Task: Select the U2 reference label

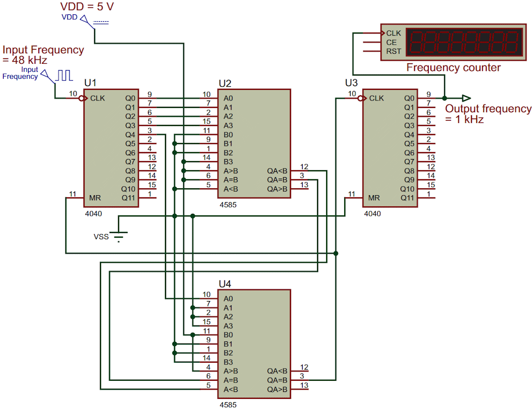Action: (x=225, y=83)
